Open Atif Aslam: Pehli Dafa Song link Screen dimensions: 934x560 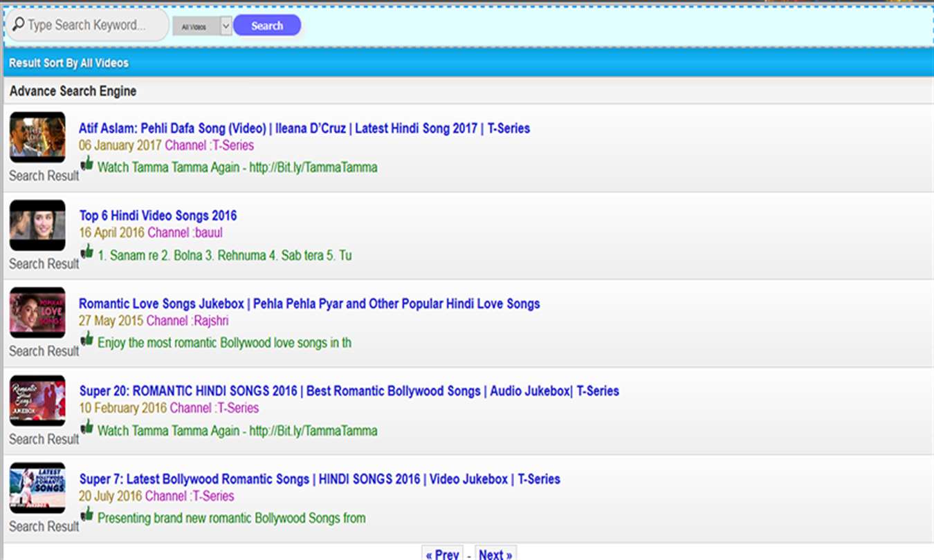pos(304,128)
